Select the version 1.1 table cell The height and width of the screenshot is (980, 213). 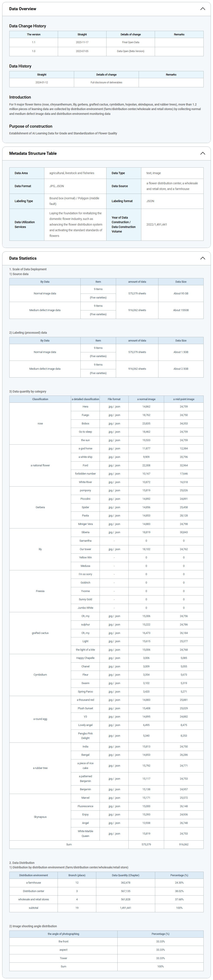33,42
